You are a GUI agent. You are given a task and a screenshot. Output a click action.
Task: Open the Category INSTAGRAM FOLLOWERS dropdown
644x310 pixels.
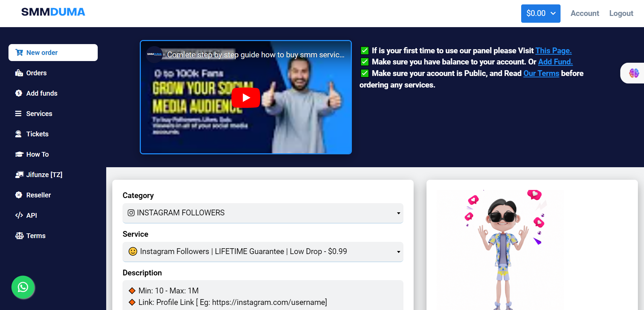click(263, 213)
